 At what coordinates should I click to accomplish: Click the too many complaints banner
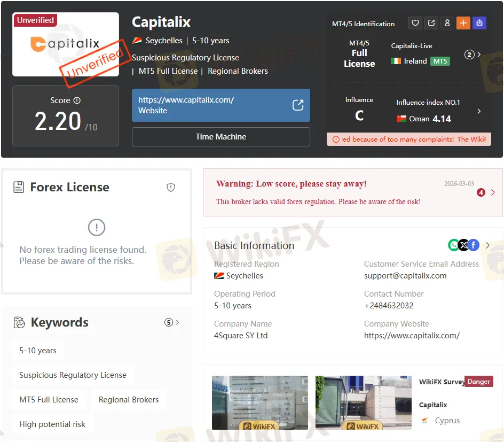point(409,139)
